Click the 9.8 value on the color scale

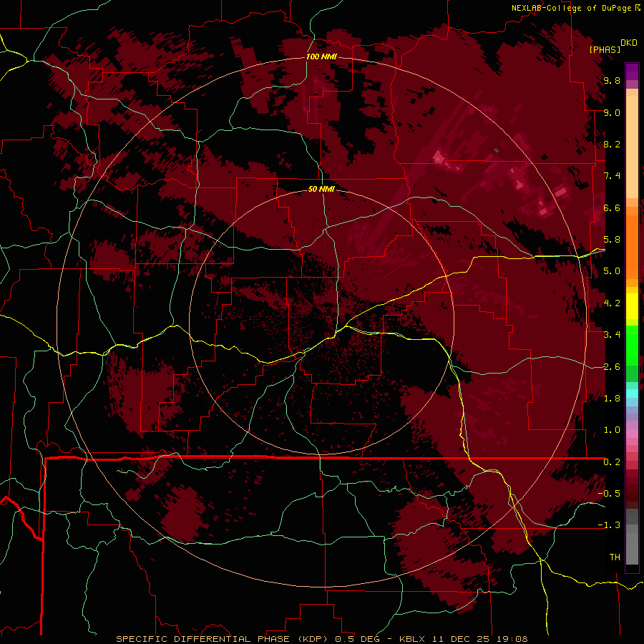(x=612, y=81)
